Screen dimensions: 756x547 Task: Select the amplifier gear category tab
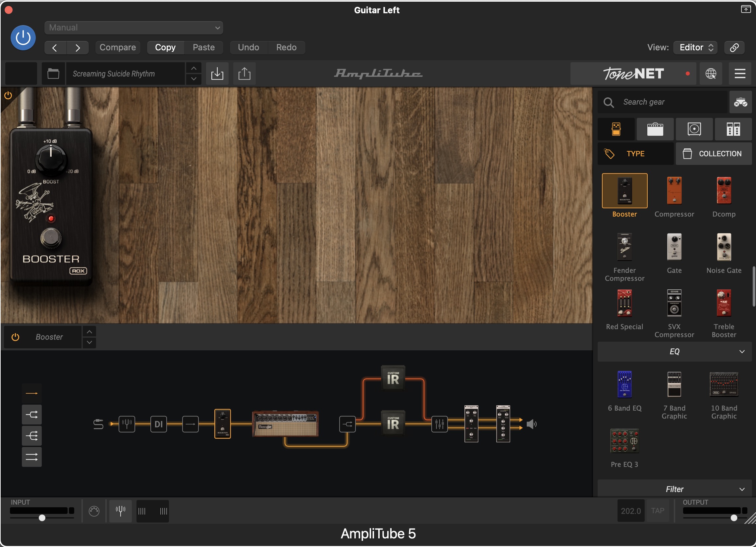coord(655,129)
